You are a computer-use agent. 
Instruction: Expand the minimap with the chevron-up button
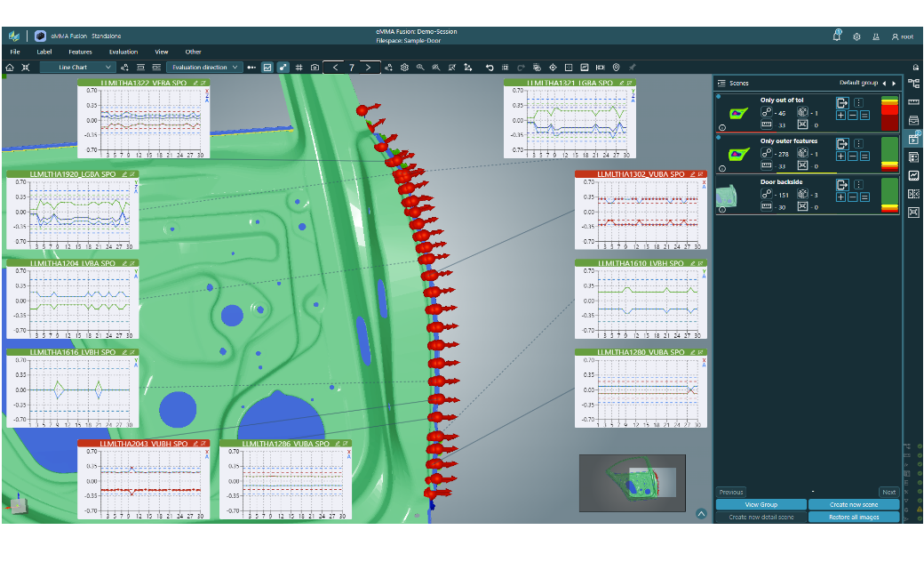tap(701, 513)
